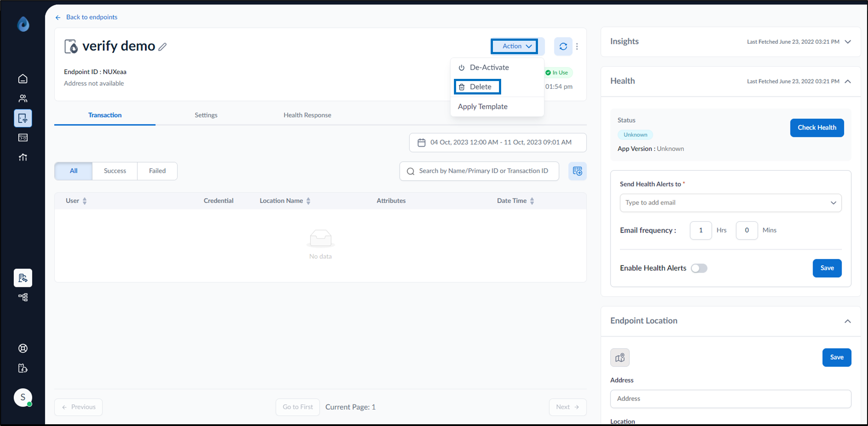Switch to the Settings tab
868x426 pixels.
tap(206, 115)
